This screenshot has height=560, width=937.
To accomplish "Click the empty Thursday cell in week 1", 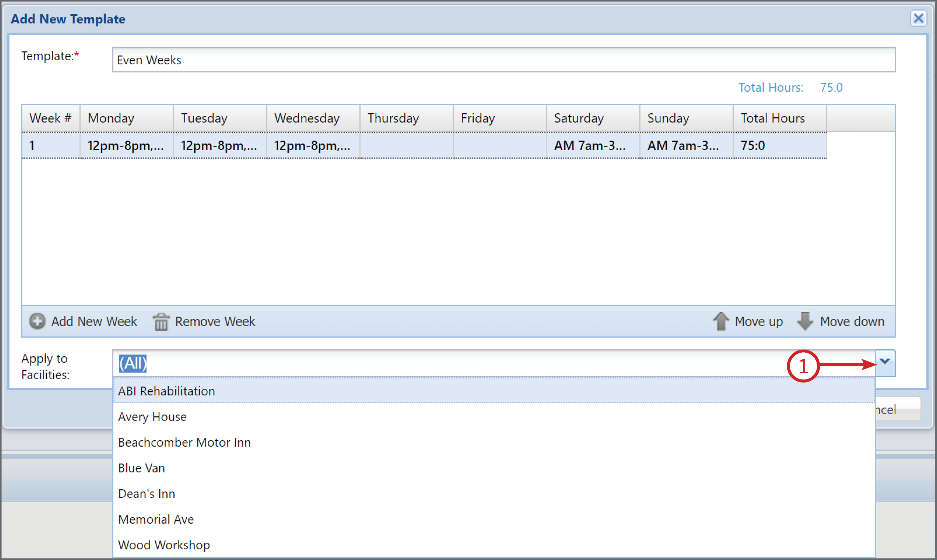I will (406, 145).
